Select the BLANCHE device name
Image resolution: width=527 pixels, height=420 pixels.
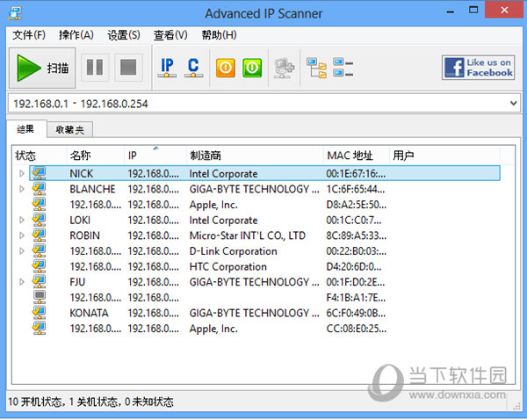pos(92,189)
